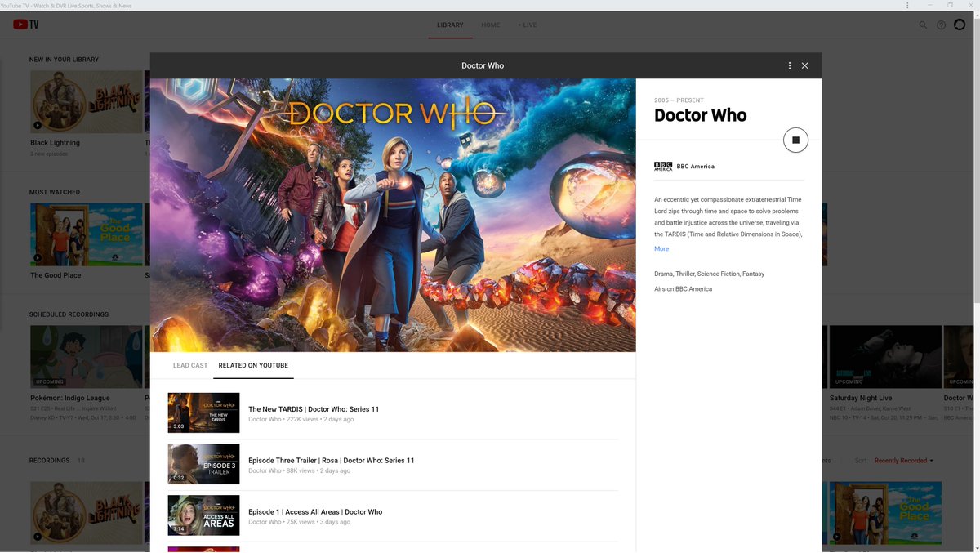The image size is (980, 553).
Task: Go to the Live tab
Action: [x=528, y=25]
